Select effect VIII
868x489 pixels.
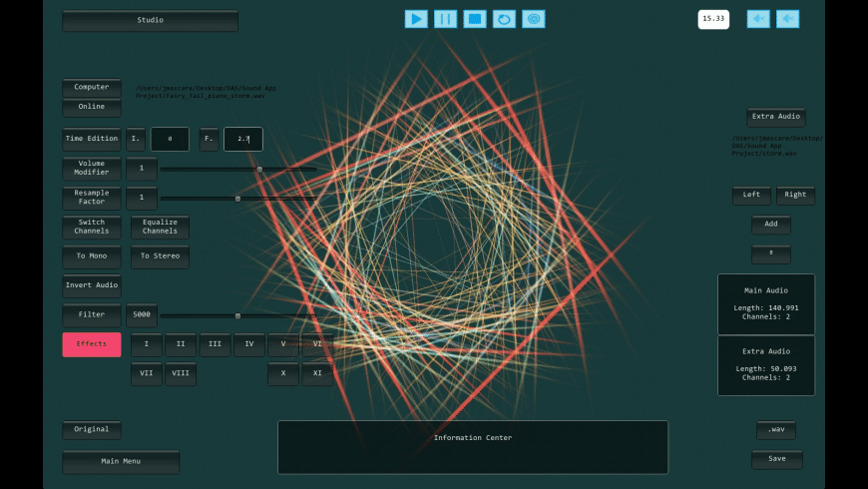click(x=181, y=374)
